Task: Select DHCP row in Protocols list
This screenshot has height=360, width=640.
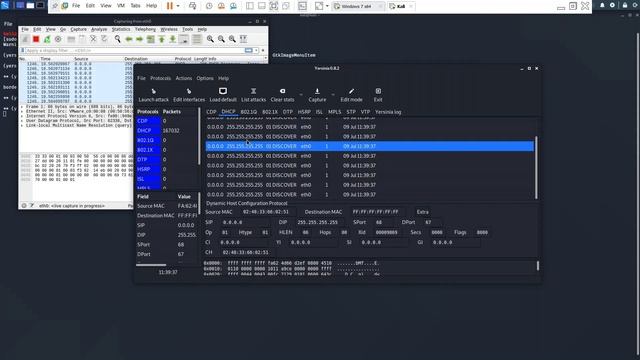Action: click(x=168, y=130)
